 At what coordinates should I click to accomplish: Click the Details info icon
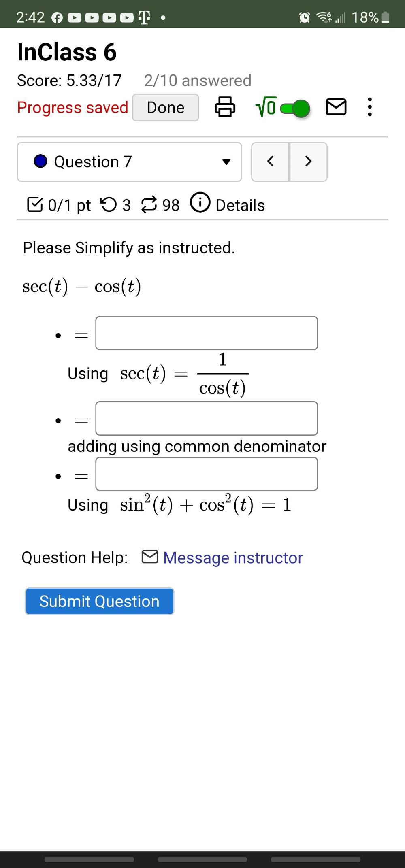[200, 204]
